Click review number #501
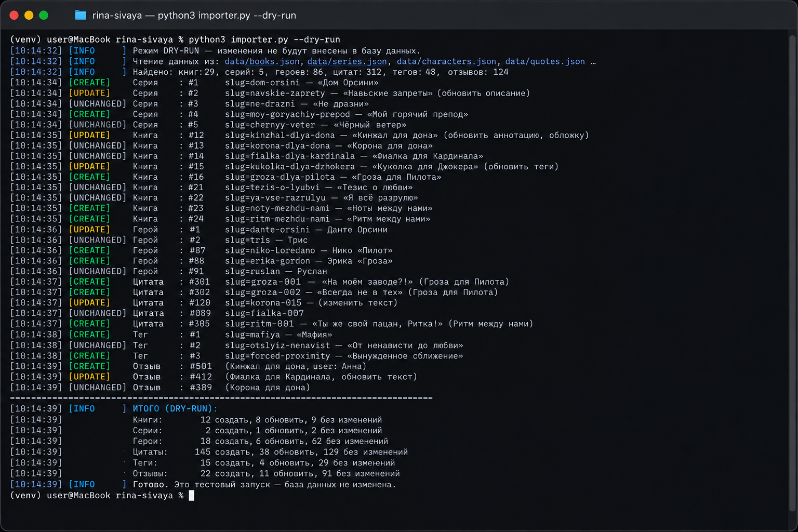This screenshot has width=798, height=532. (x=201, y=366)
